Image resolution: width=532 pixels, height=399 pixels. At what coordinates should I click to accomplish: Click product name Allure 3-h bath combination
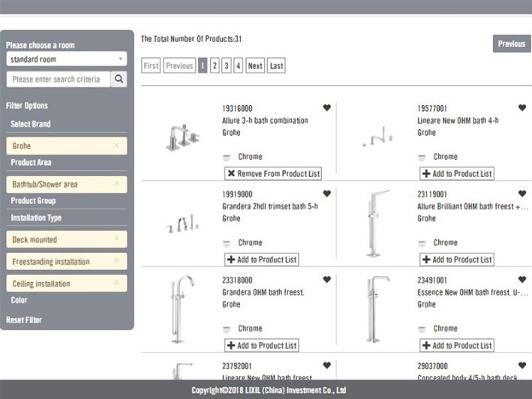[265, 120]
